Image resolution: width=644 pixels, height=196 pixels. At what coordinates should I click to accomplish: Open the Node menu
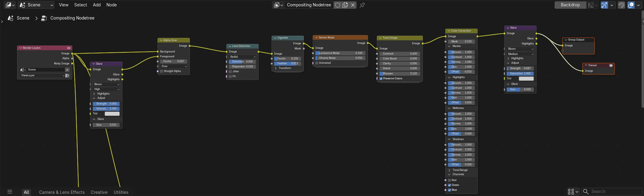click(x=111, y=5)
